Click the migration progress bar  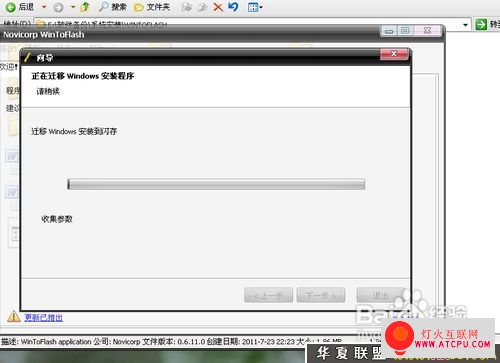pos(216,184)
